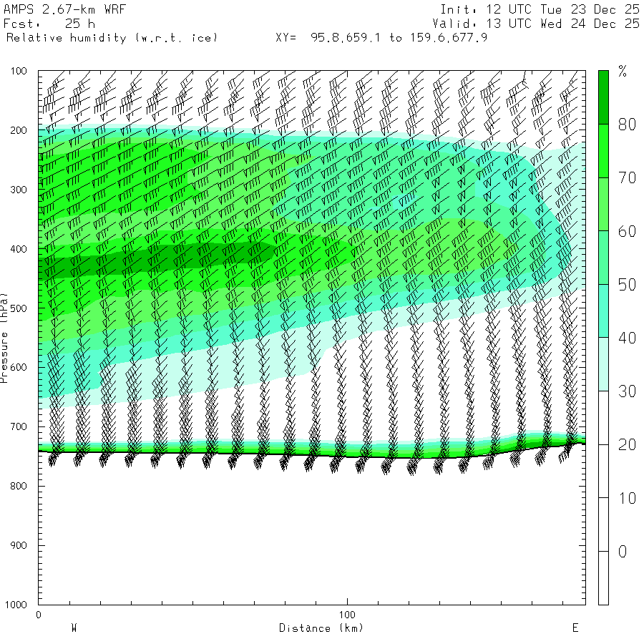Click the colorbar value label '40'
The width and height of the screenshot is (644, 644).
coord(627,338)
